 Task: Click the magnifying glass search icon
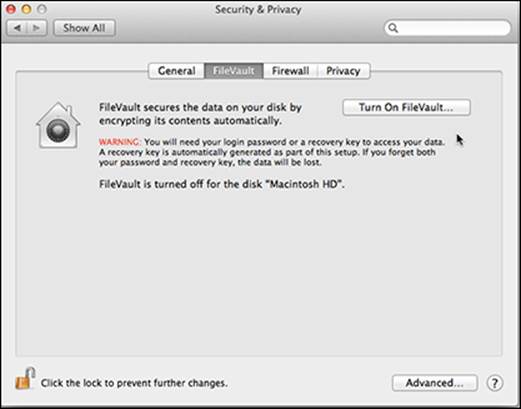393,28
